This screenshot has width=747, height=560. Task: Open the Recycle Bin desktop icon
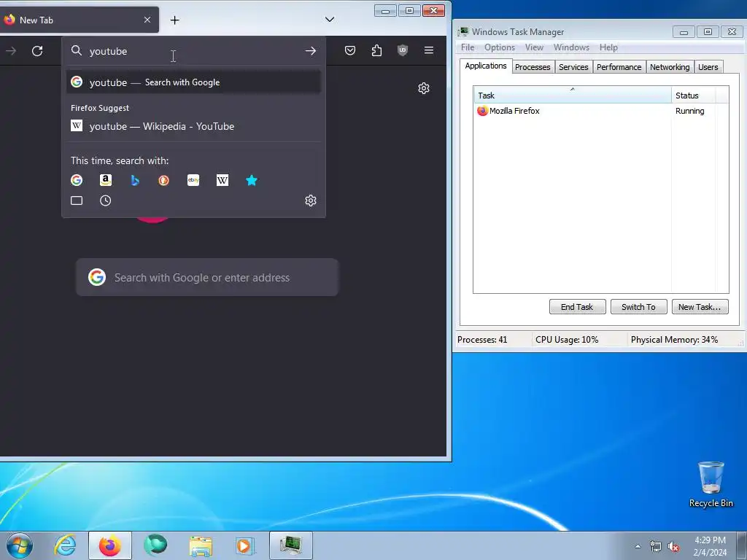coord(711,484)
